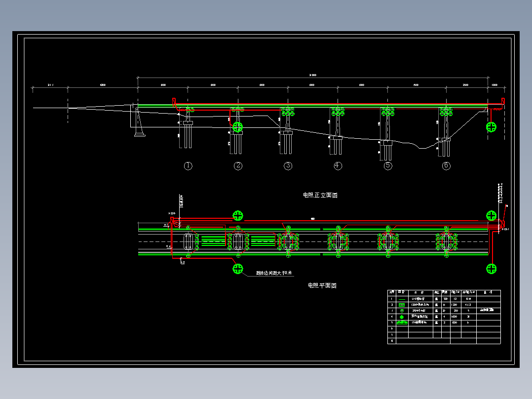The image size is (532, 399).
Task: Click the legend table header 备注 column
Action: (488, 293)
